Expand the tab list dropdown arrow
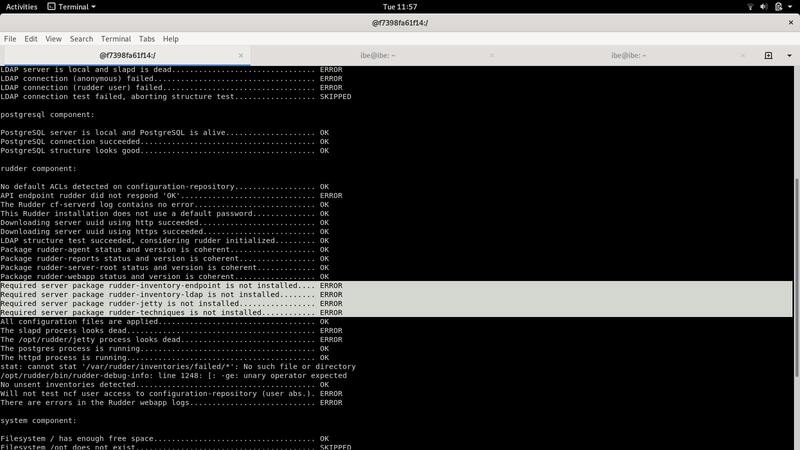The image size is (800, 450). coord(789,55)
